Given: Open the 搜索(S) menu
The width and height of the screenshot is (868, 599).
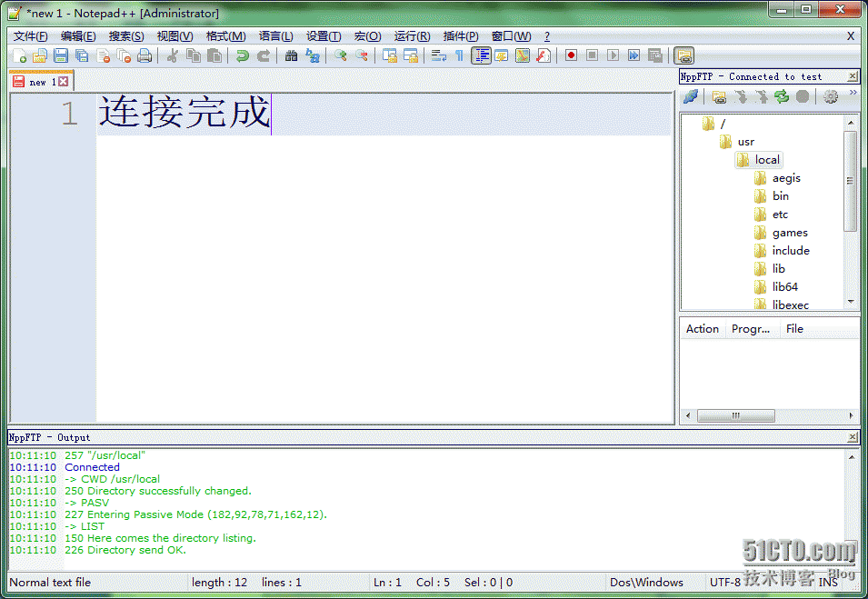Looking at the screenshot, I should pyautogui.click(x=126, y=36).
